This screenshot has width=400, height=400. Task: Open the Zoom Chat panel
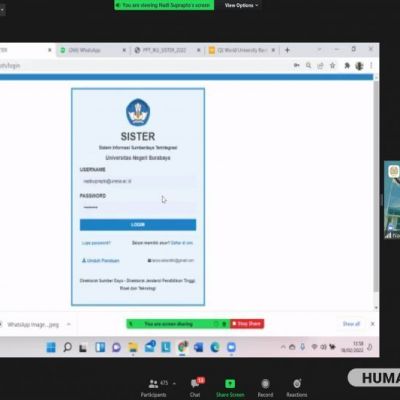[x=196, y=388]
